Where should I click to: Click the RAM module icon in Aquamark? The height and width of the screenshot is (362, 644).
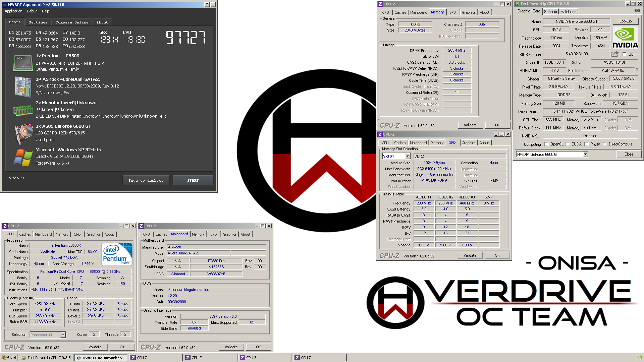tap(23, 110)
